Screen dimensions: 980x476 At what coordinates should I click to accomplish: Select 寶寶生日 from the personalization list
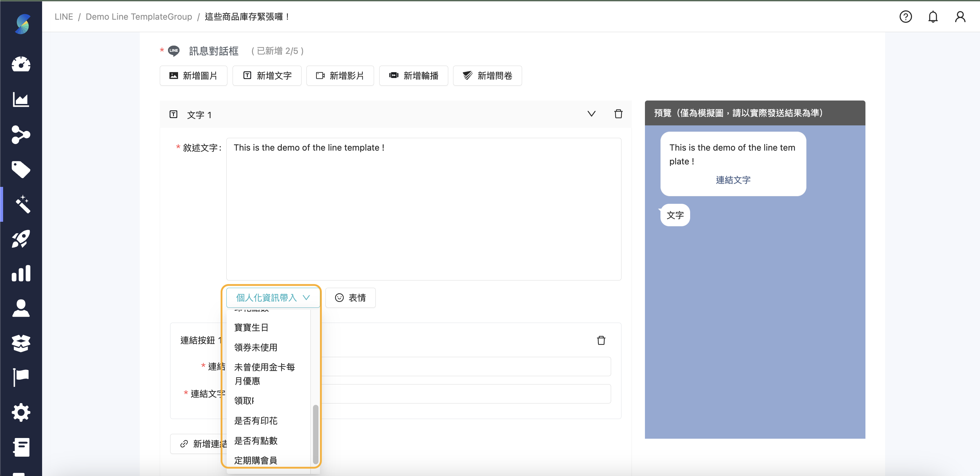pyautogui.click(x=252, y=327)
